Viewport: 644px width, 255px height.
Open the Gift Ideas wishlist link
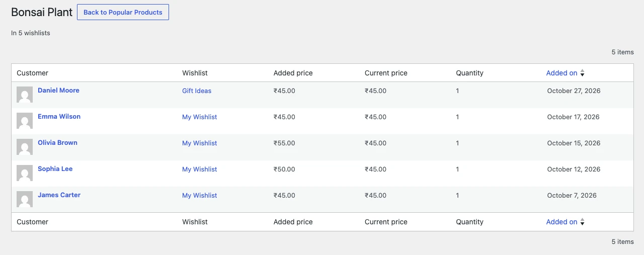tap(197, 91)
